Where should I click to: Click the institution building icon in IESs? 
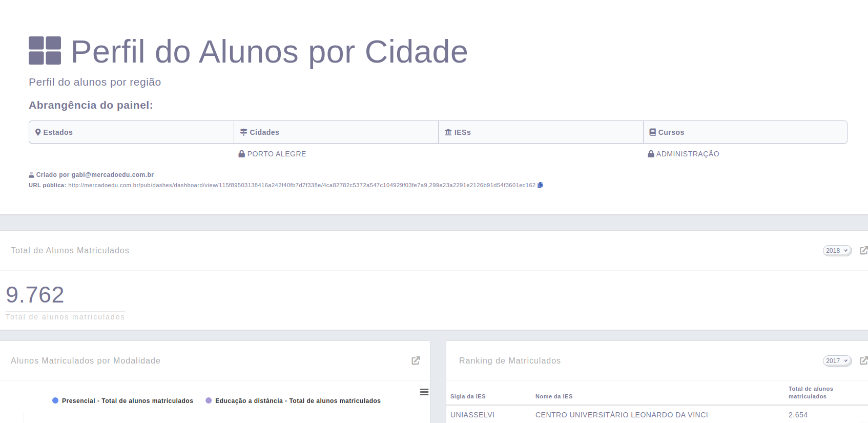(448, 132)
